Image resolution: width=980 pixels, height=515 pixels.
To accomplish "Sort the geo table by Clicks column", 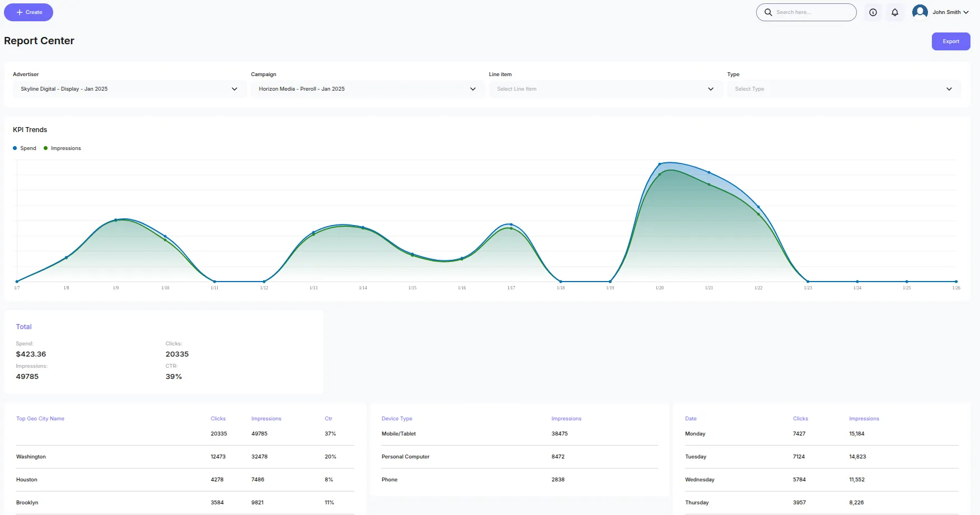I will coord(218,418).
